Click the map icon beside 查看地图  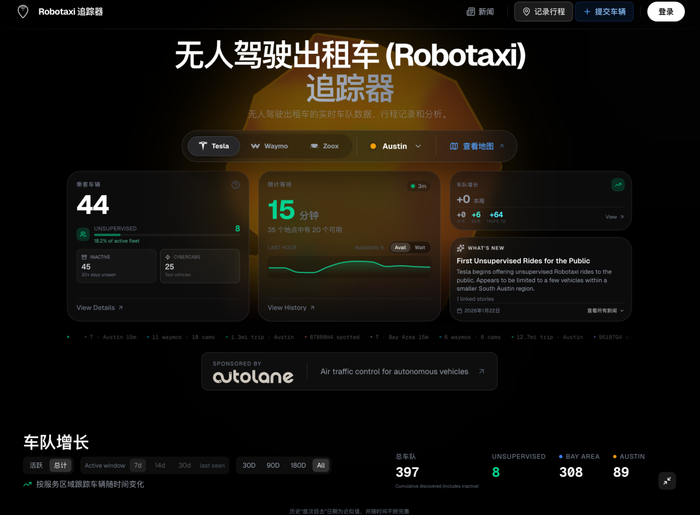[x=454, y=146]
